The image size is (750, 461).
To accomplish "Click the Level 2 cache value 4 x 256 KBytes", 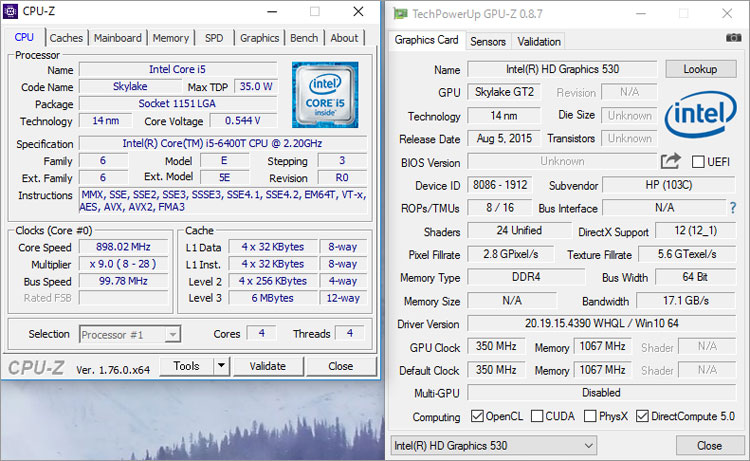I will click(273, 281).
